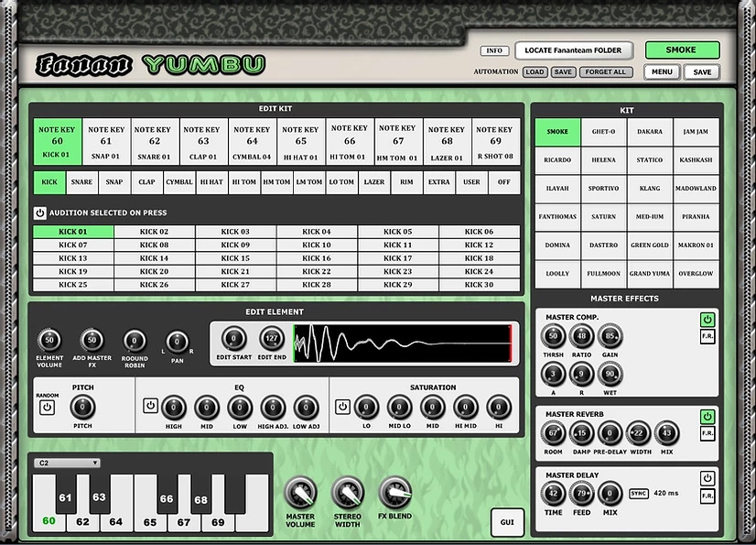The width and height of the screenshot is (756, 545).
Task: Click the Master Delay Time knob
Action: (x=553, y=494)
